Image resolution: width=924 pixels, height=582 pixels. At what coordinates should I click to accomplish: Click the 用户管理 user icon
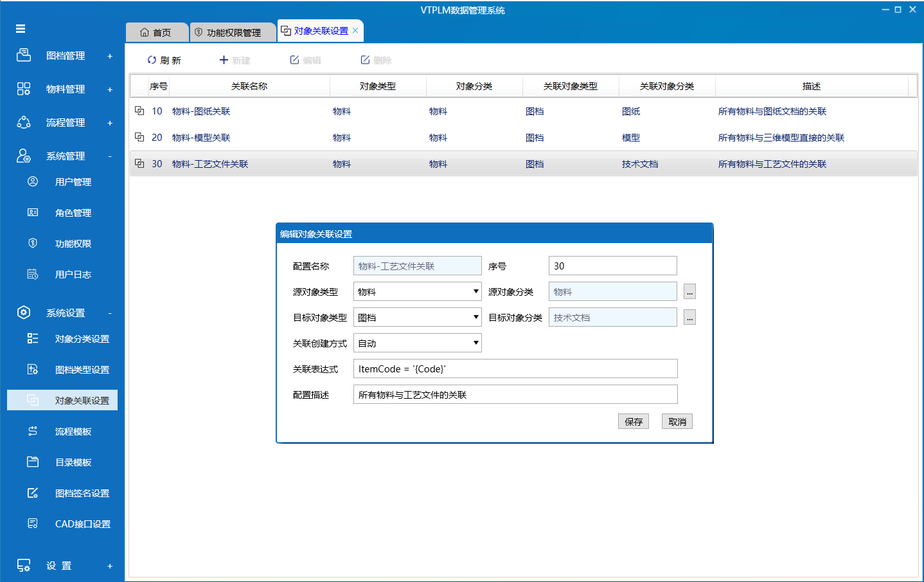33,181
